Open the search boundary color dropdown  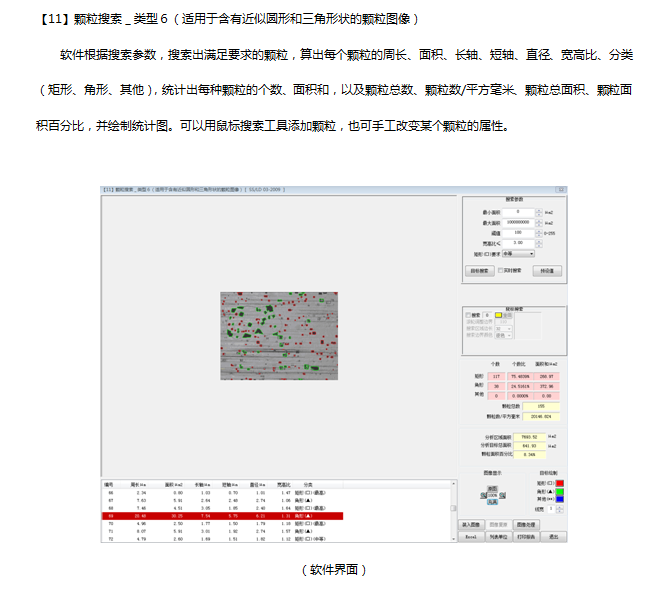coord(504,337)
